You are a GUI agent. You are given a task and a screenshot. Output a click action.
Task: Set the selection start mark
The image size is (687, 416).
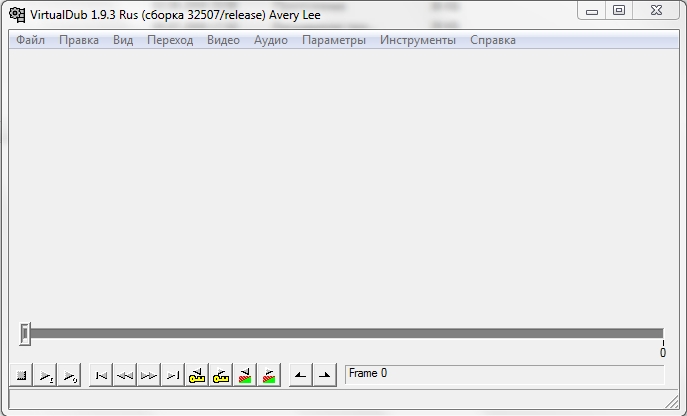pyautogui.click(x=301, y=375)
